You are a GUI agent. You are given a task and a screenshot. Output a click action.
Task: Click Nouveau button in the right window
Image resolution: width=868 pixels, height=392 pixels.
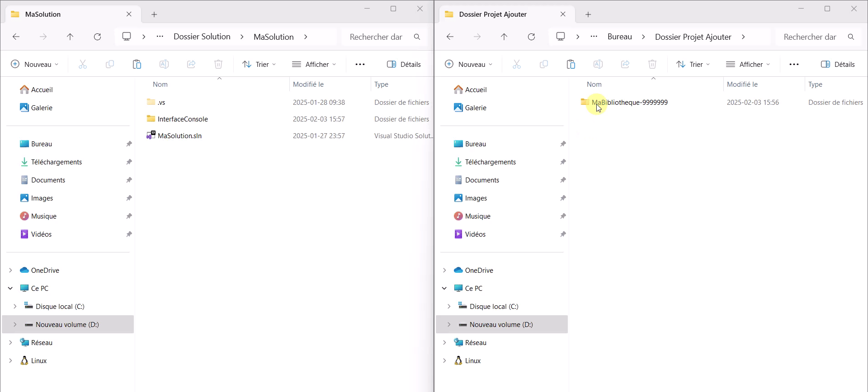[x=468, y=65]
